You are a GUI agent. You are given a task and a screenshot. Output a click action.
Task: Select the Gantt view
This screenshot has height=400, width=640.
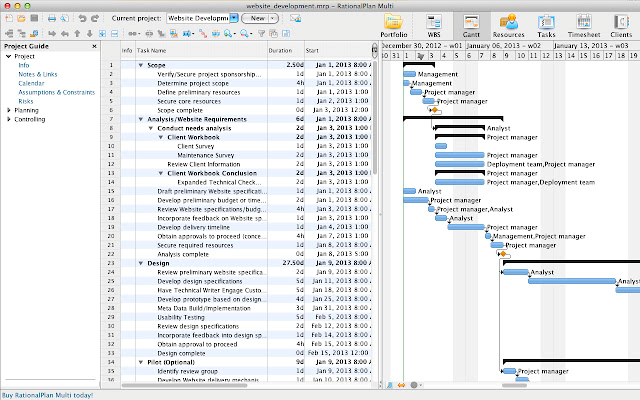click(x=471, y=26)
